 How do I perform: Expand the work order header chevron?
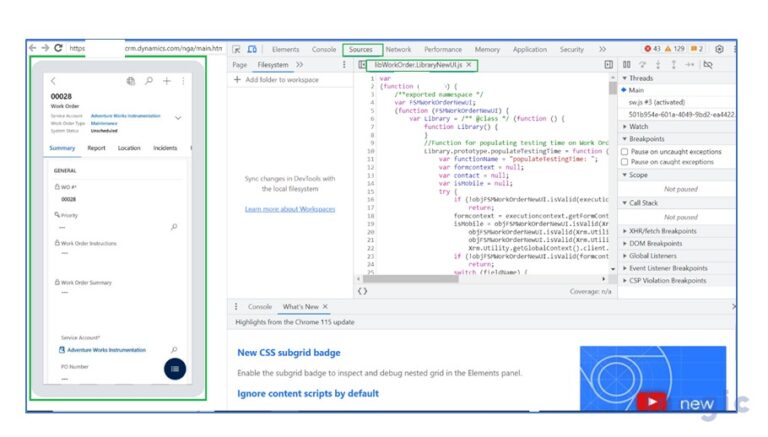pos(178,117)
